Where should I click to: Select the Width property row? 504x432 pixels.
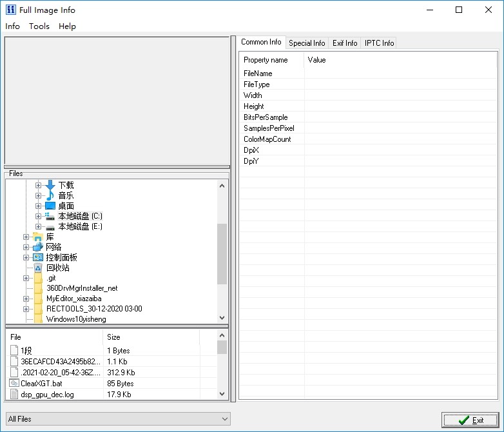(369, 95)
